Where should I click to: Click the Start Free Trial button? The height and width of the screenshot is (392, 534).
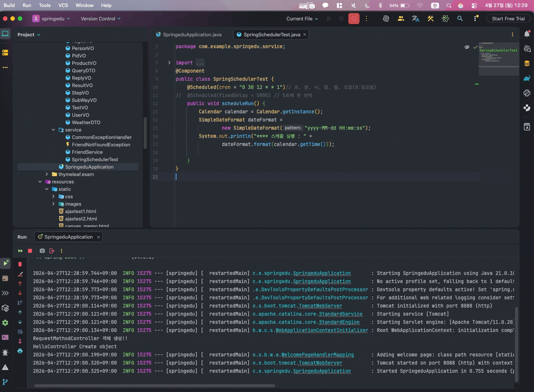[508, 19]
